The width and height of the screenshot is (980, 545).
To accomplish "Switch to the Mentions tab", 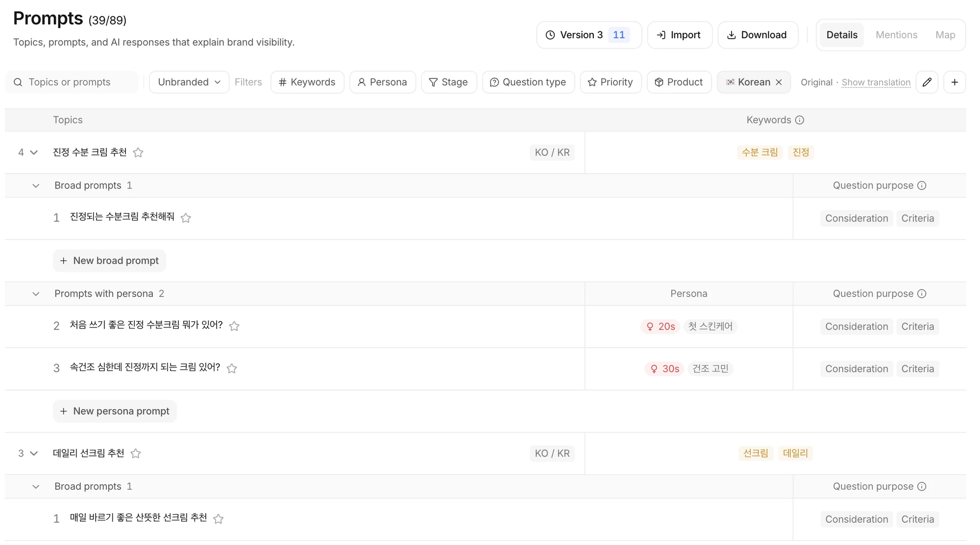I will pyautogui.click(x=896, y=35).
